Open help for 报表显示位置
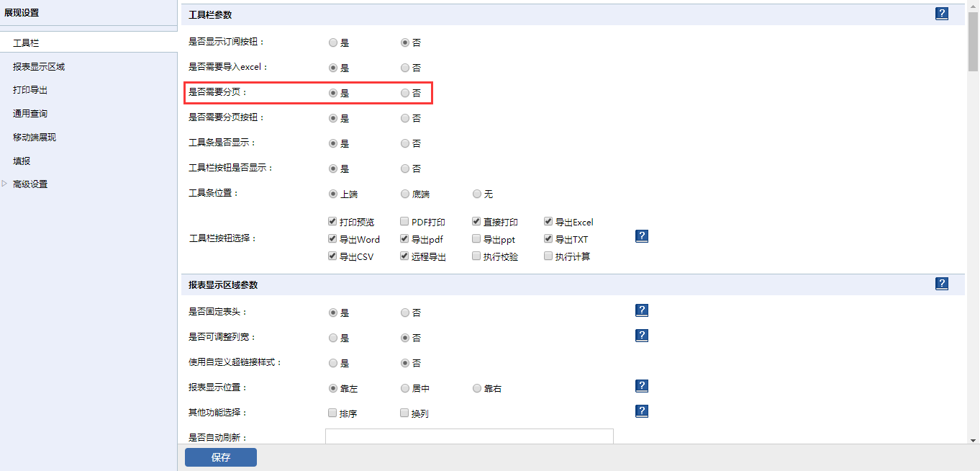 click(x=643, y=386)
